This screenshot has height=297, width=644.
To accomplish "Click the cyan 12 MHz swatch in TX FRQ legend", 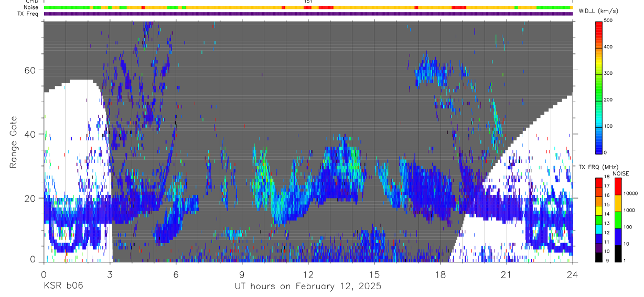I will (599, 229).
